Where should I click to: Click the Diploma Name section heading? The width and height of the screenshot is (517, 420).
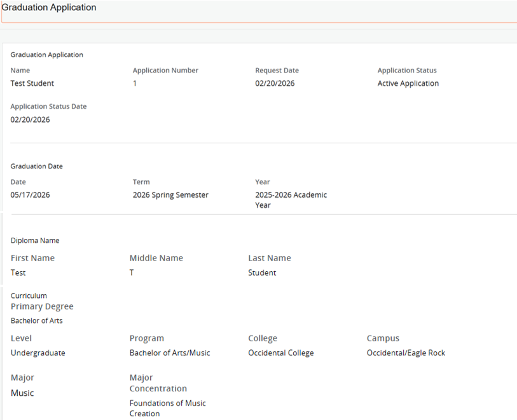coord(34,240)
